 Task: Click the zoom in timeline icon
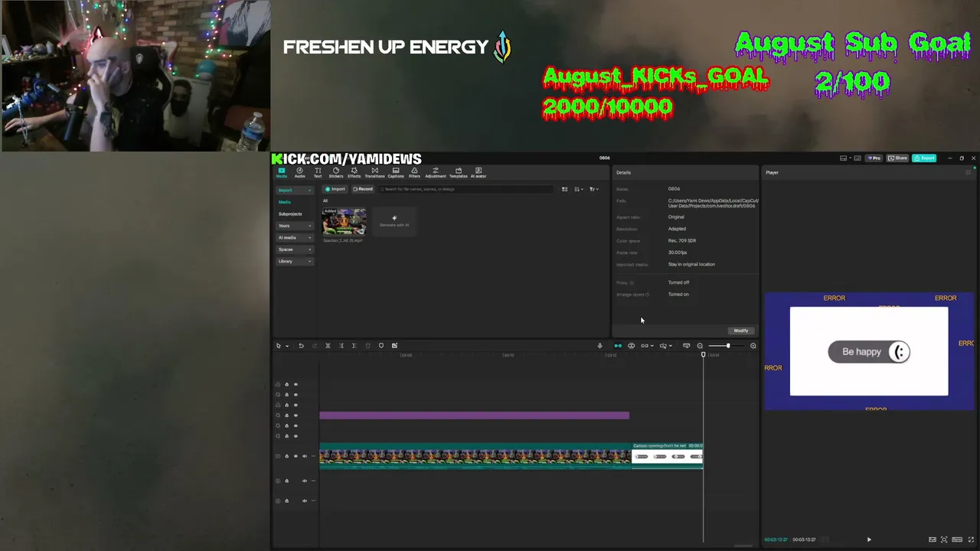[x=753, y=346]
